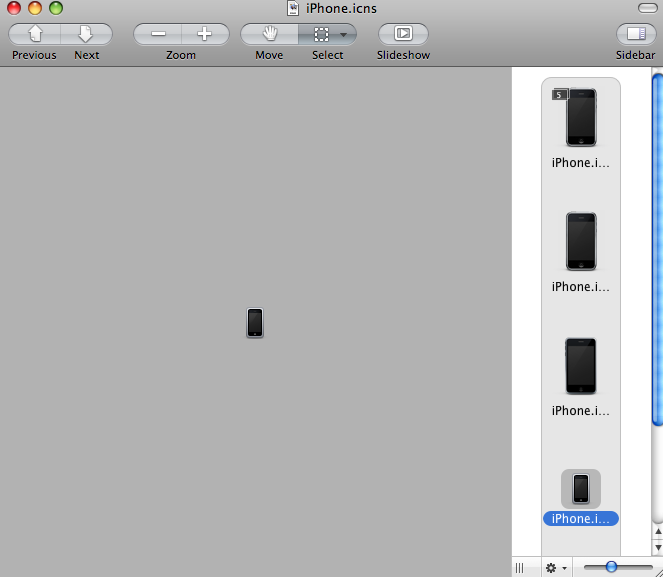This screenshot has height=577, width=663.
Task: Click the sidebar resize grip handle
Action: pos(520,568)
